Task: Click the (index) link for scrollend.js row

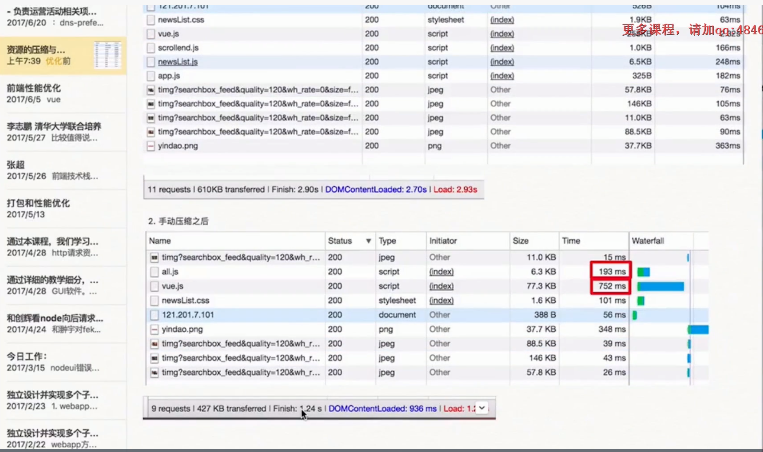Action: pyautogui.click(x=501, y=47)
